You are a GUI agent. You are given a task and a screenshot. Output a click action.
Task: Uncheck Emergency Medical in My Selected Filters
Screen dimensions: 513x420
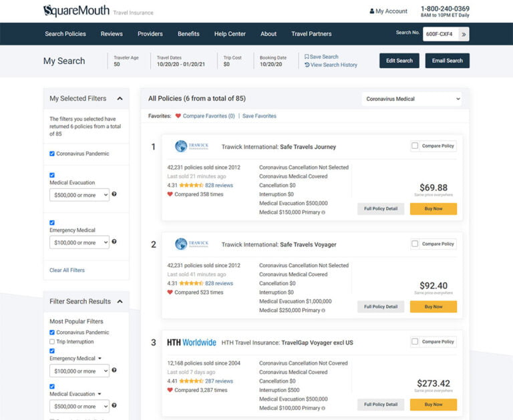[52, 222]
